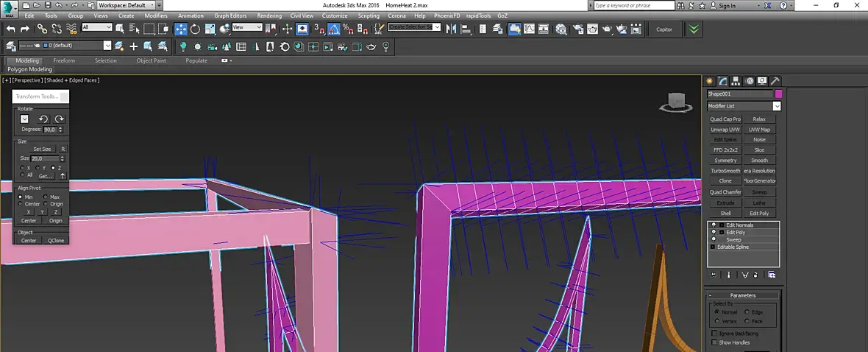Activate the Select and Rotate tool
This screenshot has height=352, width=868.
[x=195, y=29]
